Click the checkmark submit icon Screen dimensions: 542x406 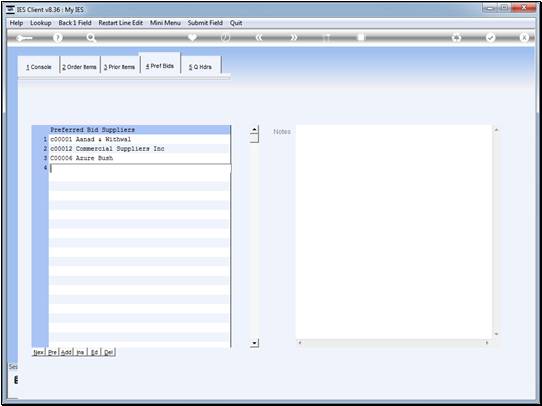[x=490, y=38]
